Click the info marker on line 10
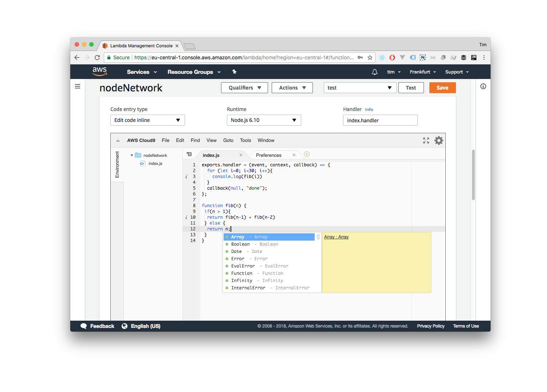547x392 pixels. tap(186, 217)
